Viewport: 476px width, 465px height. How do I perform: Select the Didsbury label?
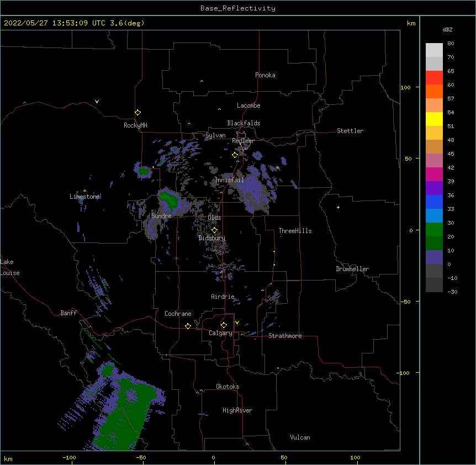click(x=212, y=238)
